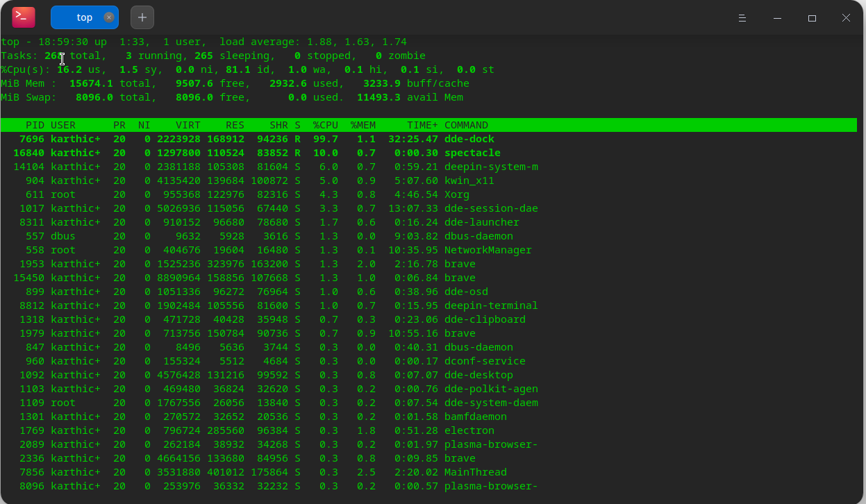The width and height of the screenshot is (866, 504).
Task: Select the dde-dock process row
Action: pyautogui.click(x=278, y=139)
